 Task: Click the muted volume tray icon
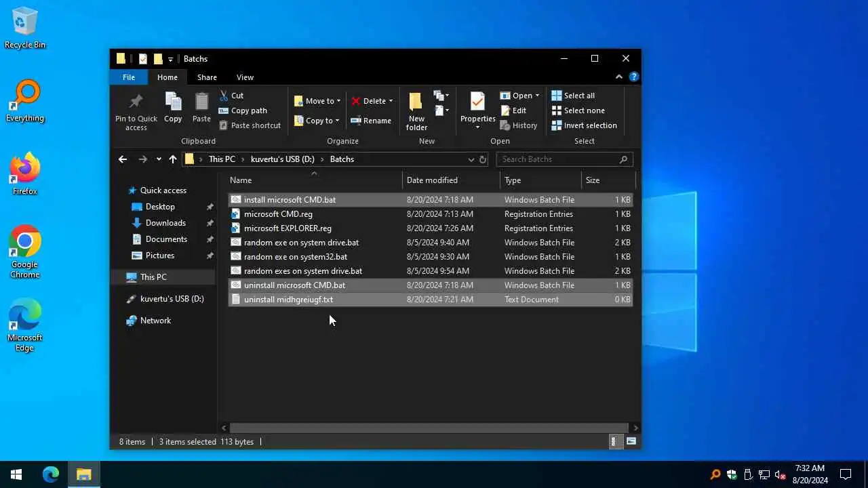pyautogui.click(x=781, y=474)
